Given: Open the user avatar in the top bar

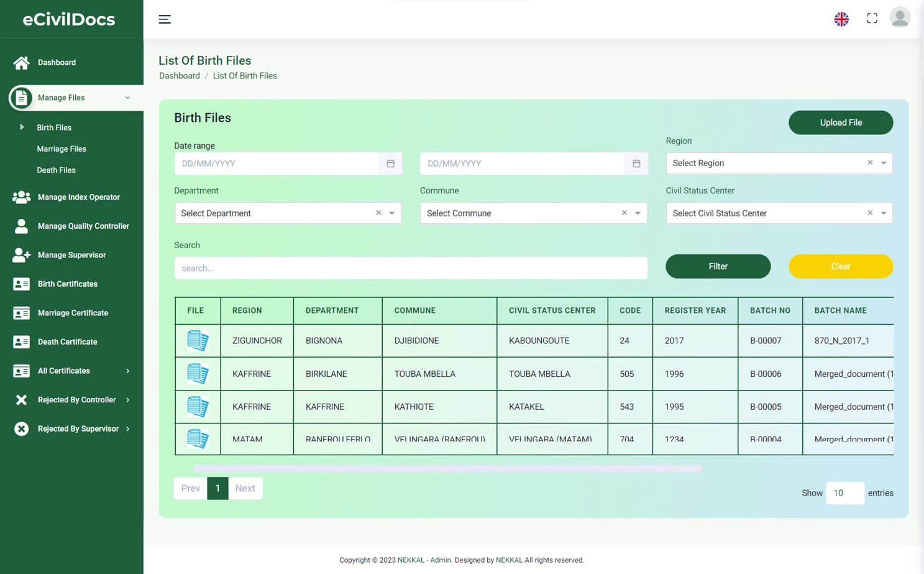Looking at the screenshot, I should click(900, 17).
